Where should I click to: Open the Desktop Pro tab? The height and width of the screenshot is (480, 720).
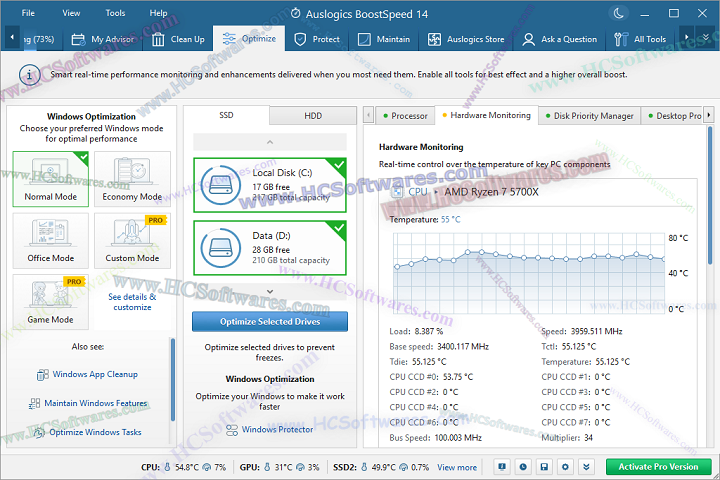tap(674, 116)
